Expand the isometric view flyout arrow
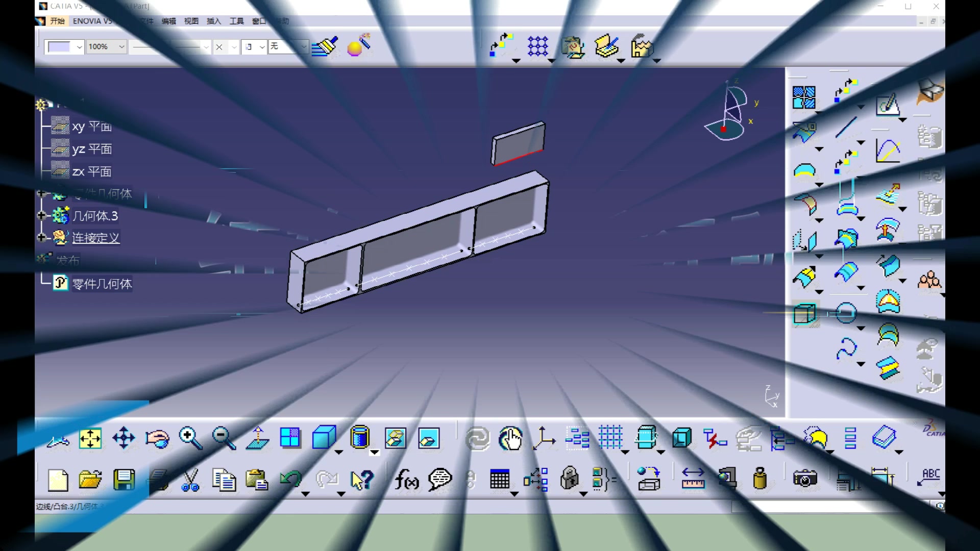Image resolution: width=980 pixels, height=551 pixels. pyautogui.click(x=339, y=452)
